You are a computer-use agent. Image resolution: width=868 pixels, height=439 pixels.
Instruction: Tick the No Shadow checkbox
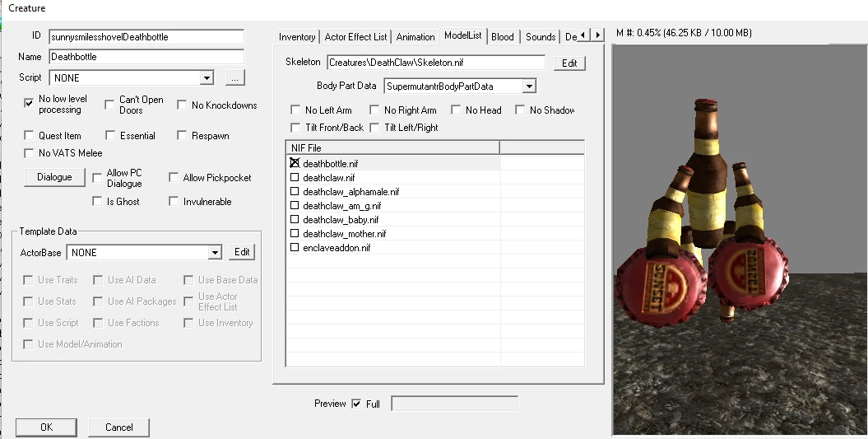point(520,110)
